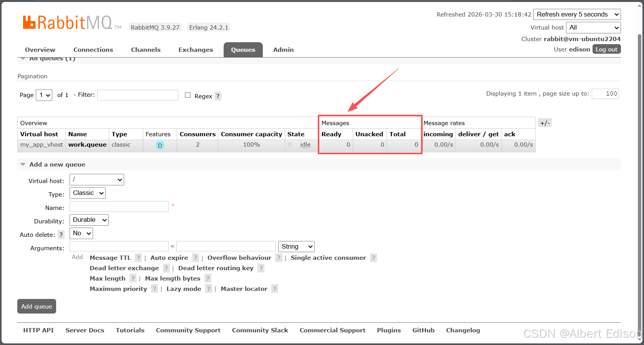Click Single active consumer argument shortcut
The height and width of the screenshot is (345, 644).
328,258
